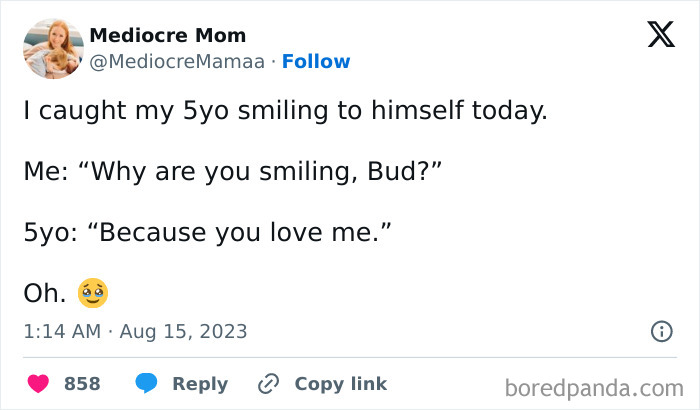Open Mediocre Mom's profile picture

click(x=50, y=47)
